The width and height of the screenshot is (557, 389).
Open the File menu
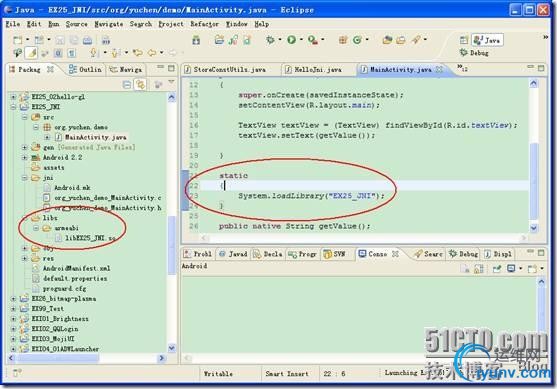click(13, 24)
